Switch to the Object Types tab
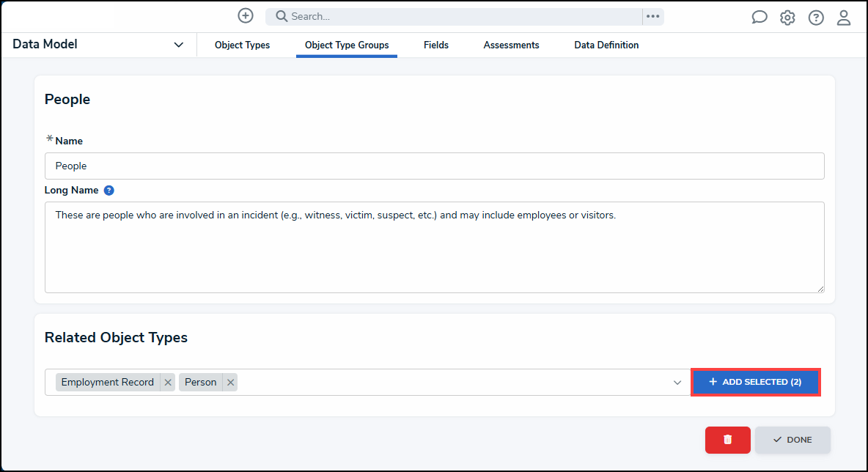 (242, 45)
